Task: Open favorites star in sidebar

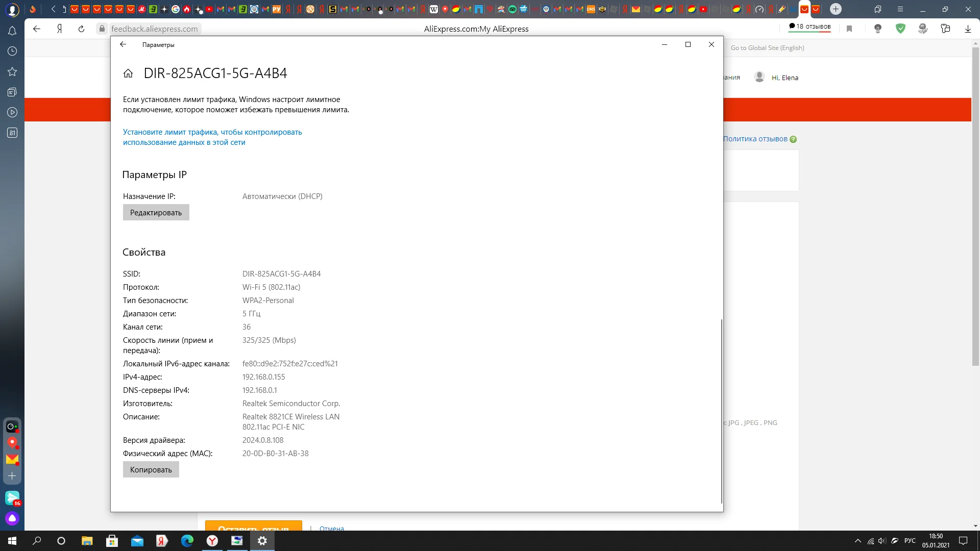Action: click(x=12, y=72)
